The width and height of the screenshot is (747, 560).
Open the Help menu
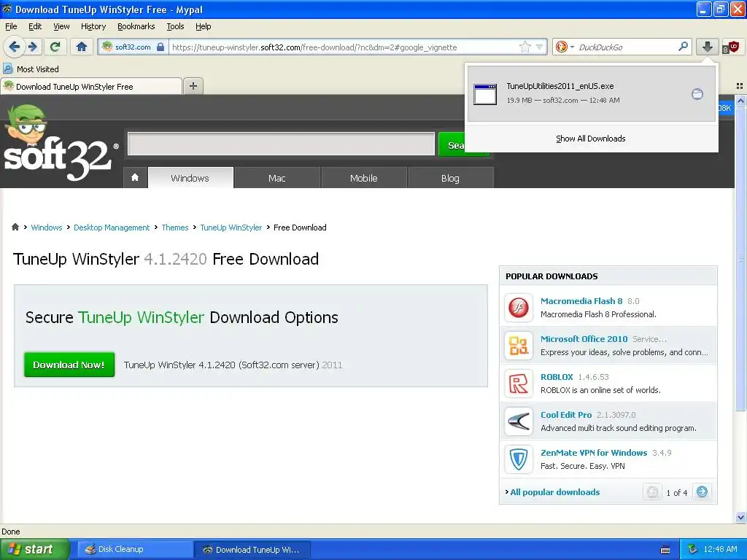(x=203, y=26)
